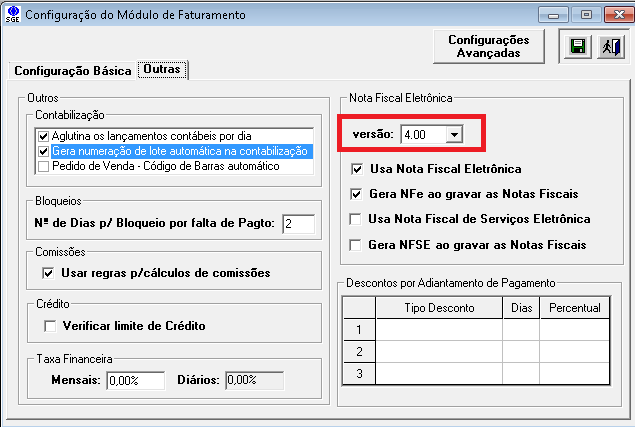Enable Verificar limite de Crédito

(49, 325)
